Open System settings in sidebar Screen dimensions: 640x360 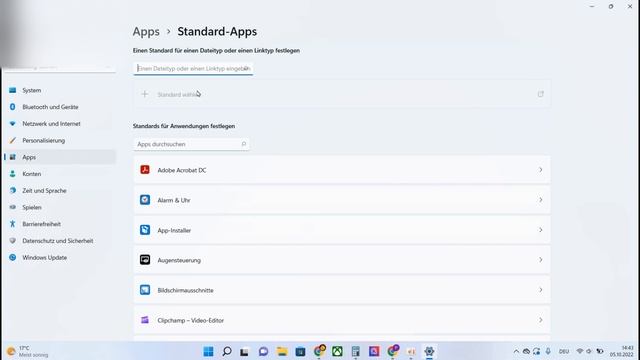point(60,90)
